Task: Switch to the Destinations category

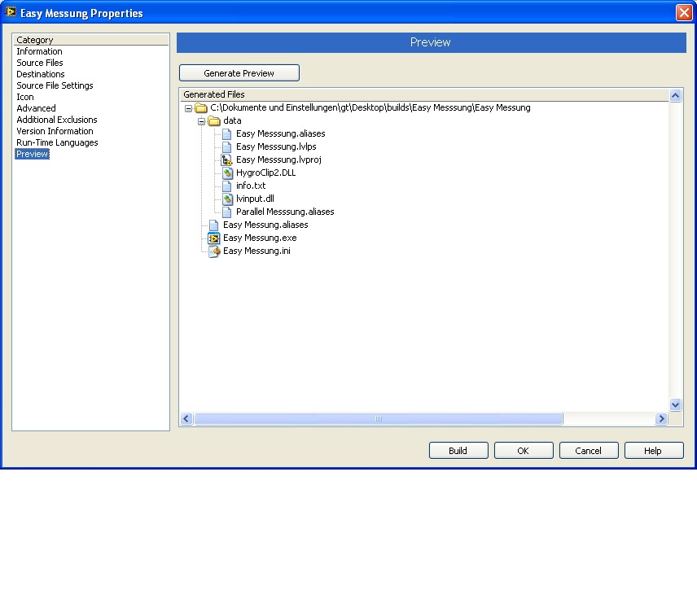Action: 41,74
